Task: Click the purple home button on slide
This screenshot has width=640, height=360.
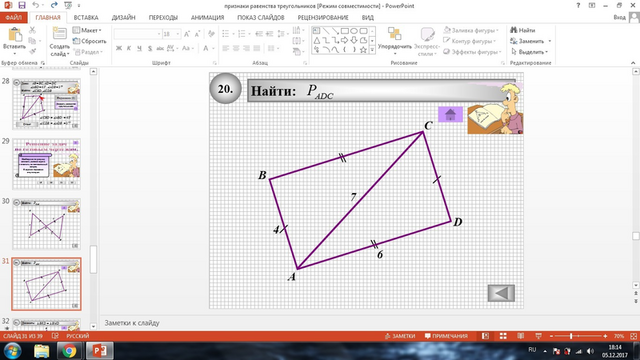Action: [x=450, y=114]
